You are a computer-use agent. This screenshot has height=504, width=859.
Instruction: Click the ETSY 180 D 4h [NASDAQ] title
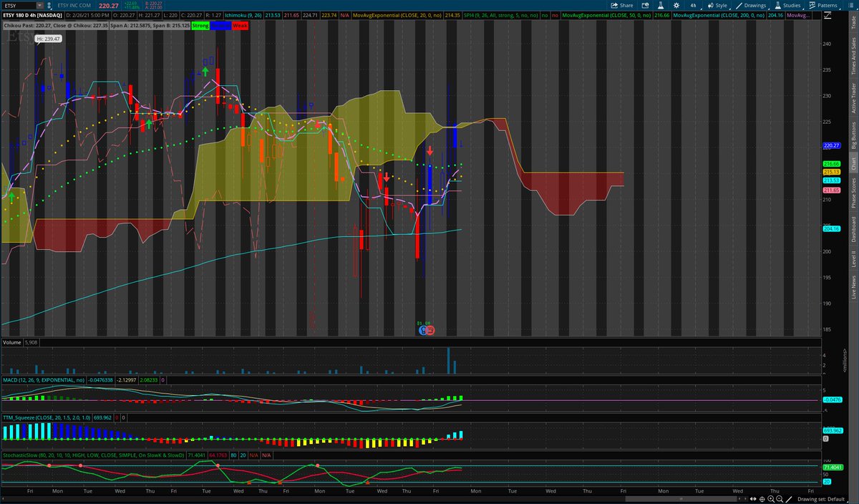32,15
